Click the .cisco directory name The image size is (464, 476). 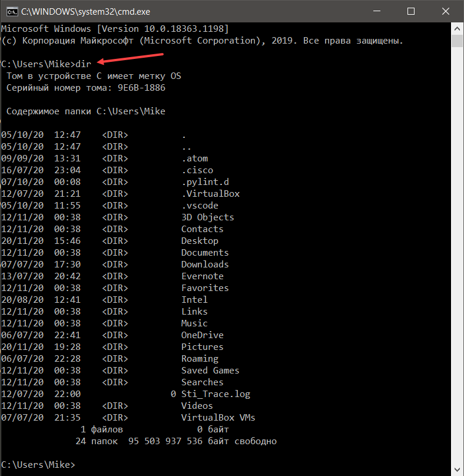point(198,170)
